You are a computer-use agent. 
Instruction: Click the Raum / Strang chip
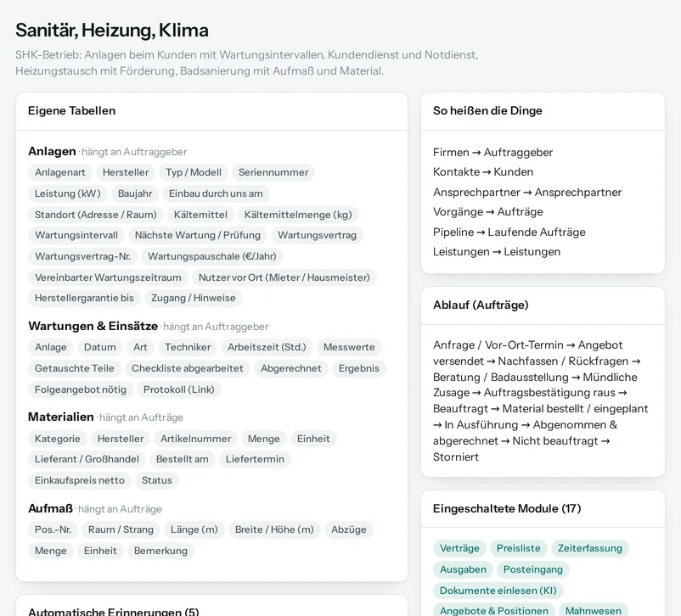(x=121, y=529)
